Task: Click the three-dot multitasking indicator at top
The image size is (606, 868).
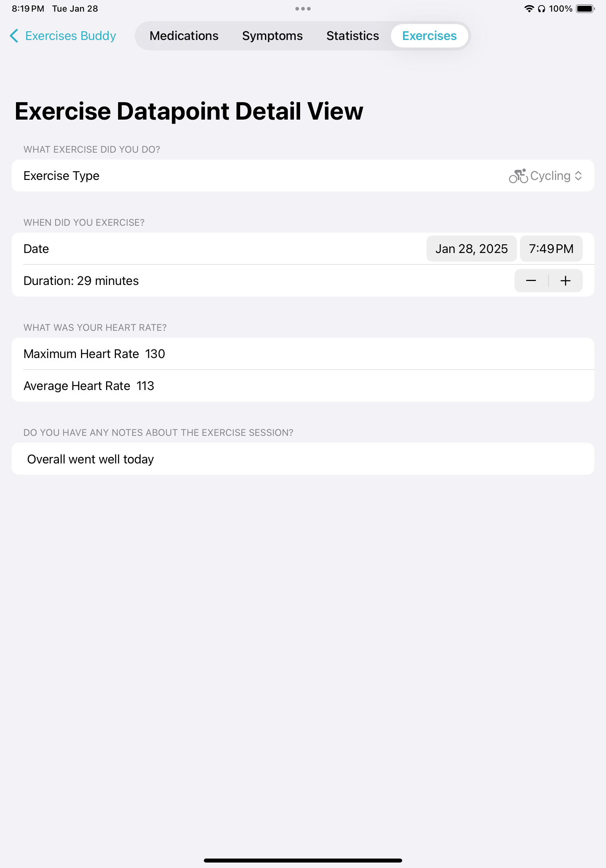Action: (303, 8)
